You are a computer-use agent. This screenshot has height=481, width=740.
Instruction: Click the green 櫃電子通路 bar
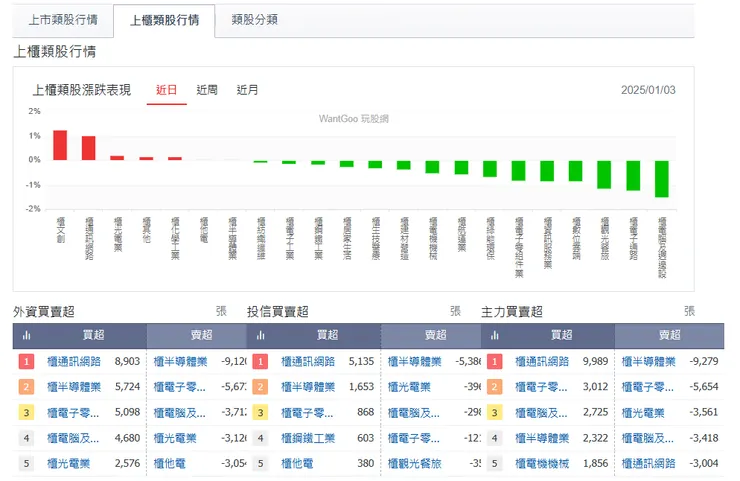[x=633, y=176]
